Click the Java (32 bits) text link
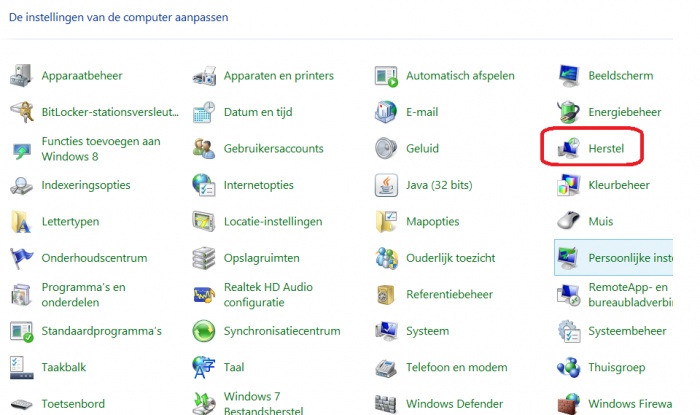This screenshot has width=700, height=415. tap(439, 185)
